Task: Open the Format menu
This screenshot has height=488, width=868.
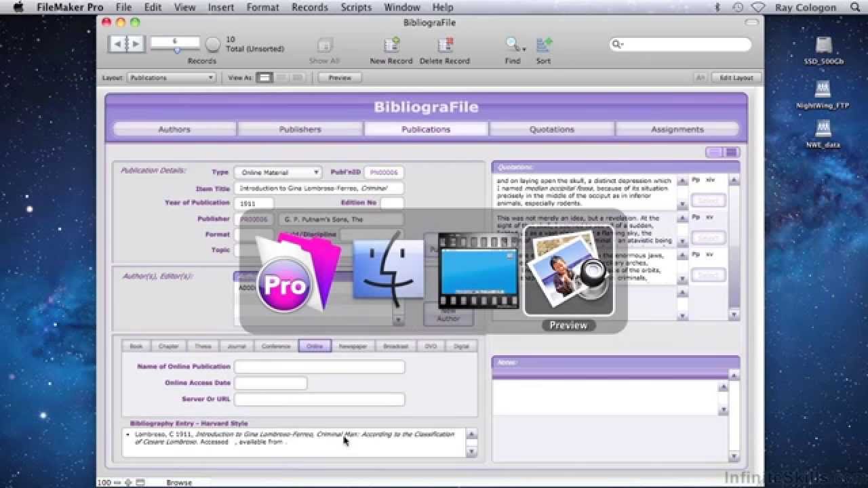Action: [x=263, y=7]
